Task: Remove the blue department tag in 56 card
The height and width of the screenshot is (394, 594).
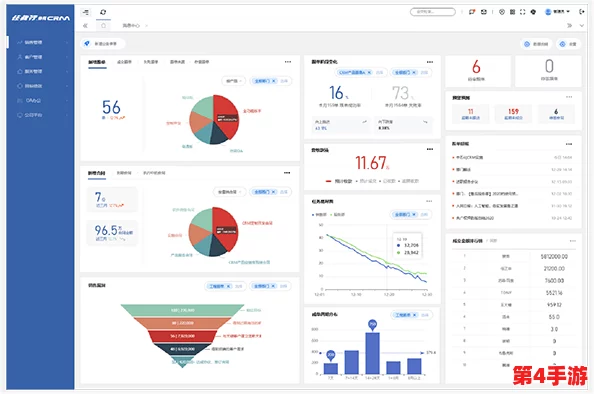Action: pos(274,81)
